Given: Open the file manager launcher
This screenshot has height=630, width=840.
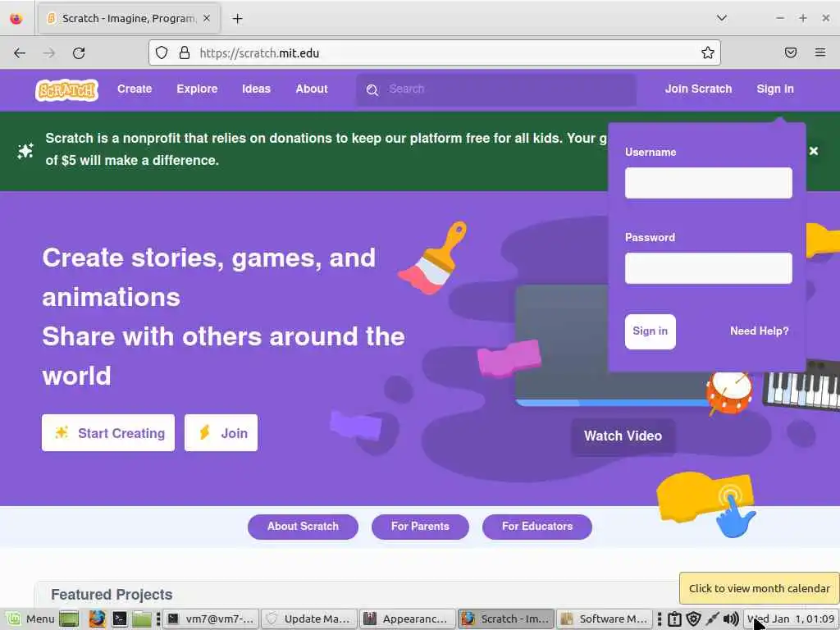Looking at the screenshot, I should pos(141,619).
